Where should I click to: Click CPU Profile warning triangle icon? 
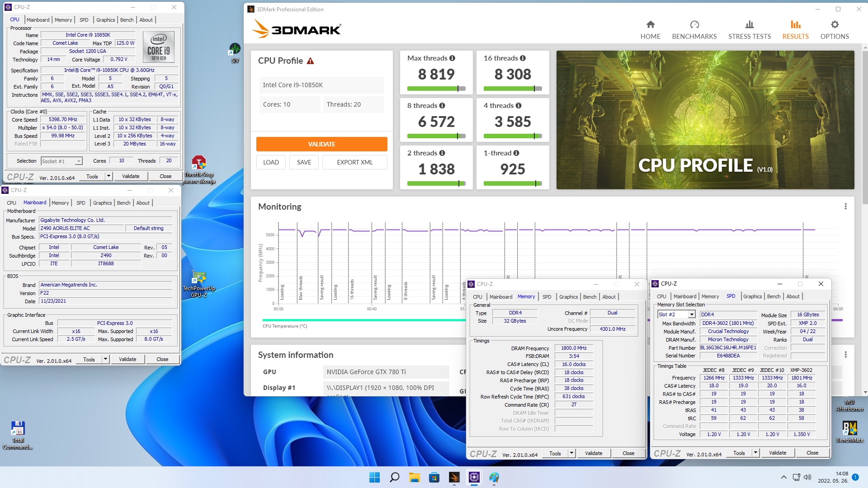(x=310, y=61)
